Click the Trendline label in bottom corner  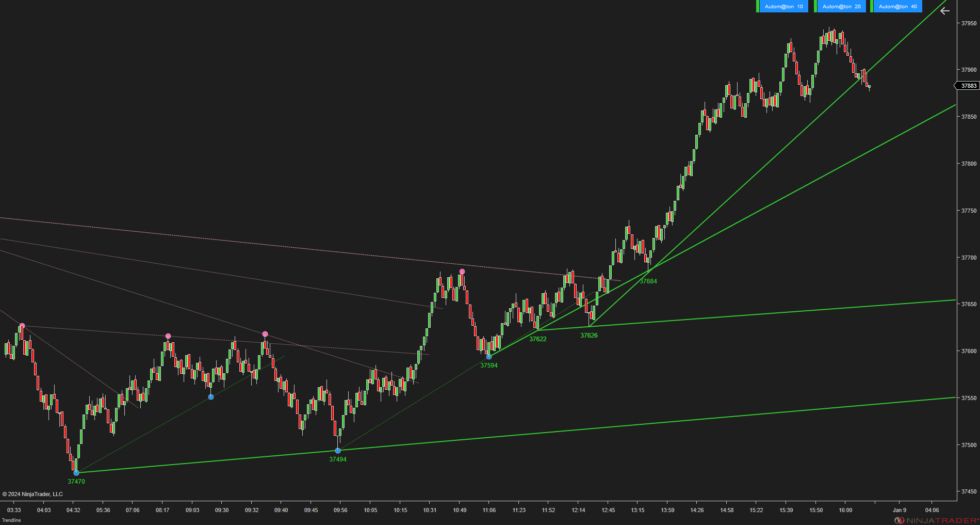pos(11,520)
